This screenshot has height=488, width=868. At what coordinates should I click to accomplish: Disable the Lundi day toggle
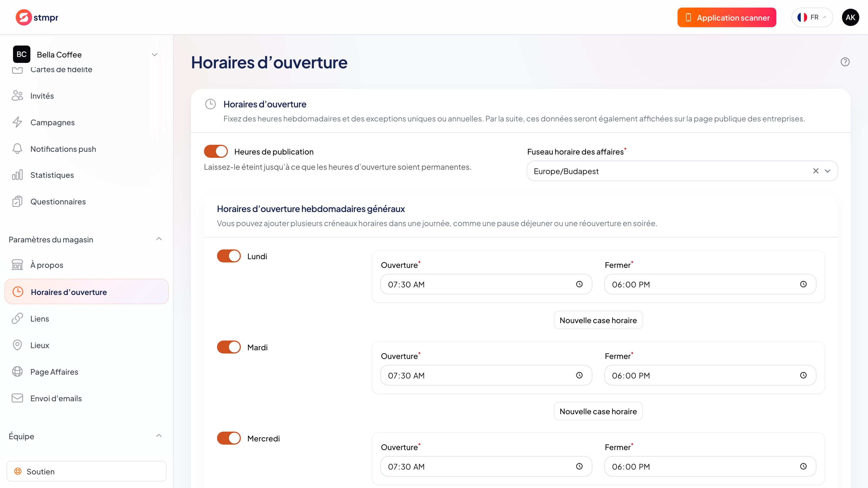(229, 256)
